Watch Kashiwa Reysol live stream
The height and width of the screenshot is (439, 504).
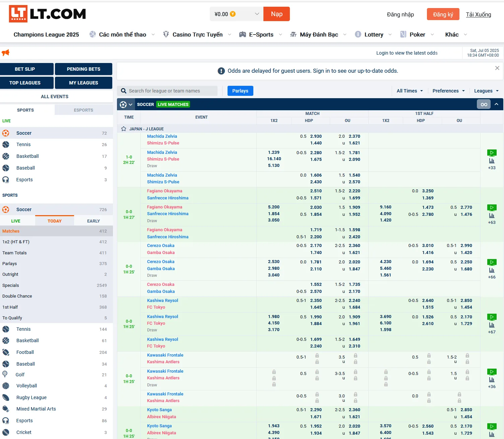(x=492, y=317)
